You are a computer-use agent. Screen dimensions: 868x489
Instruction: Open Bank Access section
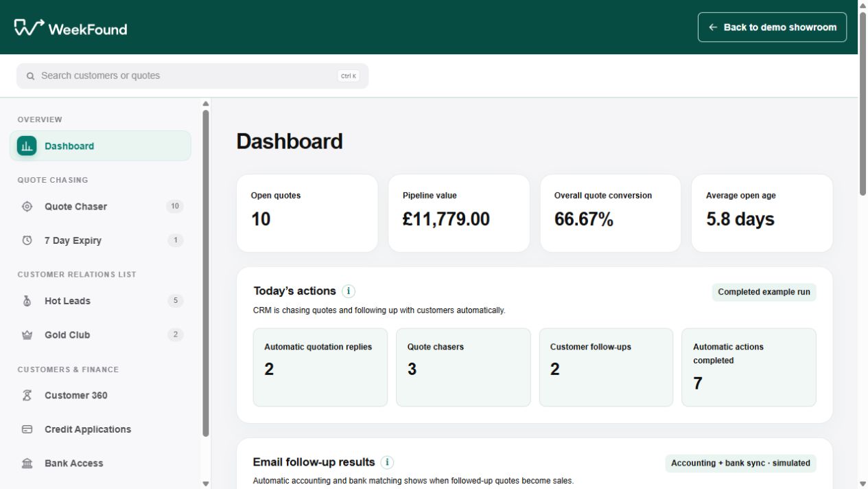coord(100,464)
